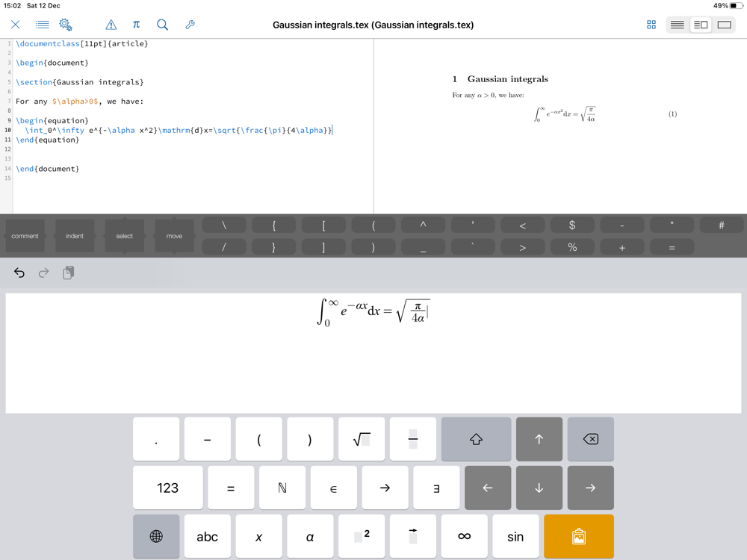
Task: Insert the sin function
Action: pos(516,537)
